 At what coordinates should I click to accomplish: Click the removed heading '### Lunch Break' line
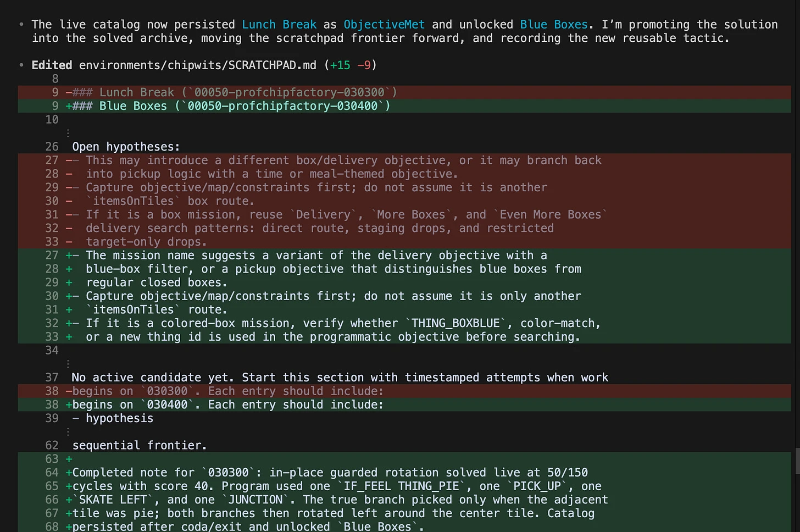point(404,92)
